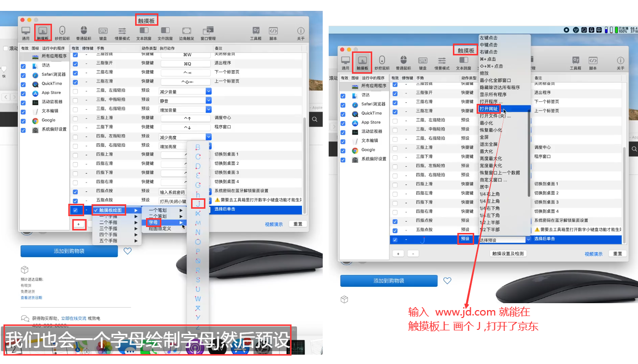Expand 一个笔划 submenu
This screenshot has width=638, height=364.
165,210
